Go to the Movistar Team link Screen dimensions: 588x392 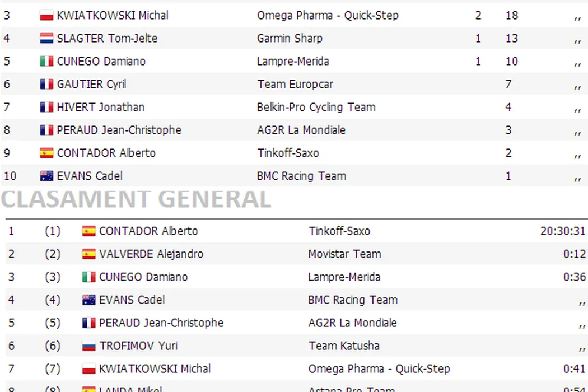pos(344,254)
